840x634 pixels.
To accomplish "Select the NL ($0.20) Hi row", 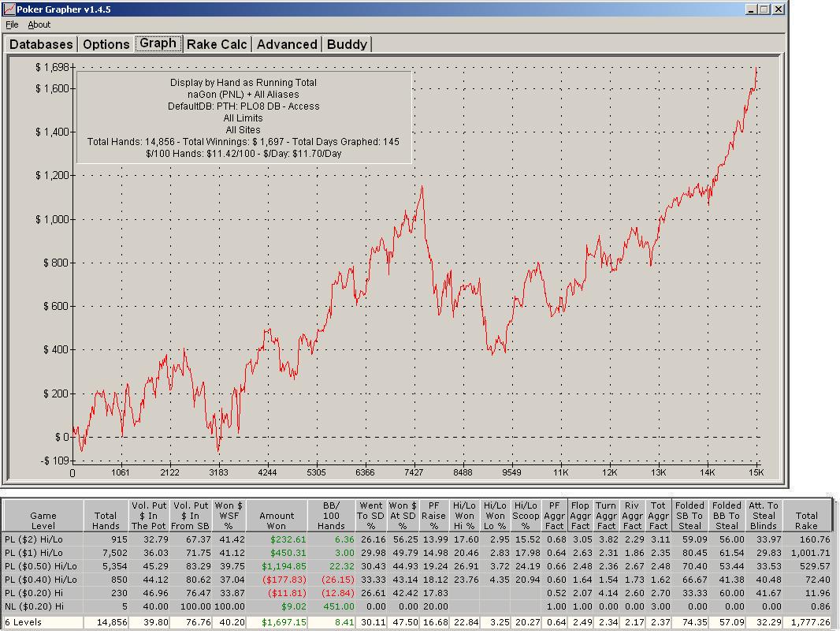I will [418, 606].
